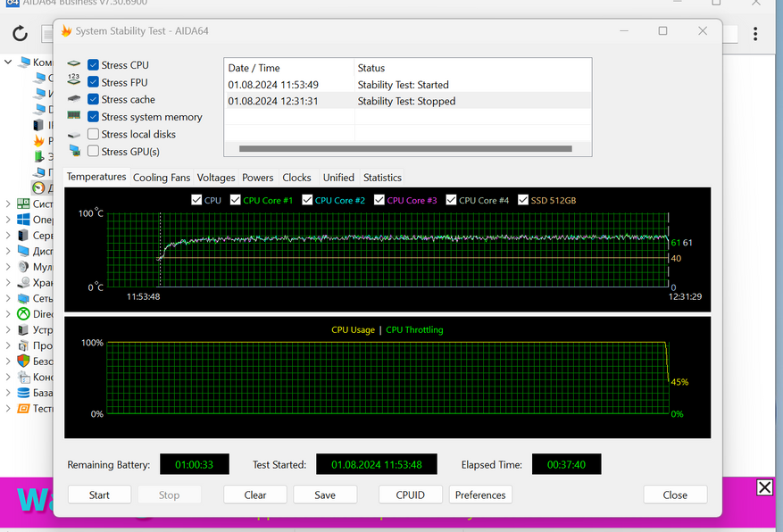Open the Voltages tab
The height and width of the screenshot is (532, 783).
(x=216, y=178)
